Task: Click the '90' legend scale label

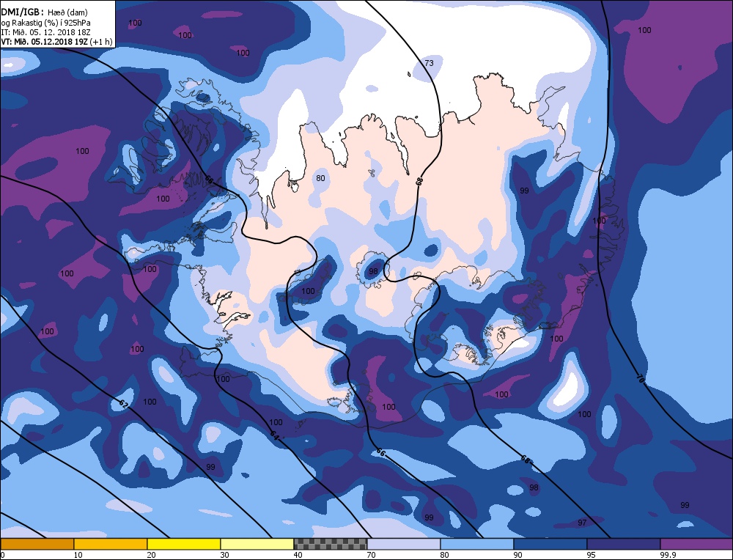Action: coord(518,555)
